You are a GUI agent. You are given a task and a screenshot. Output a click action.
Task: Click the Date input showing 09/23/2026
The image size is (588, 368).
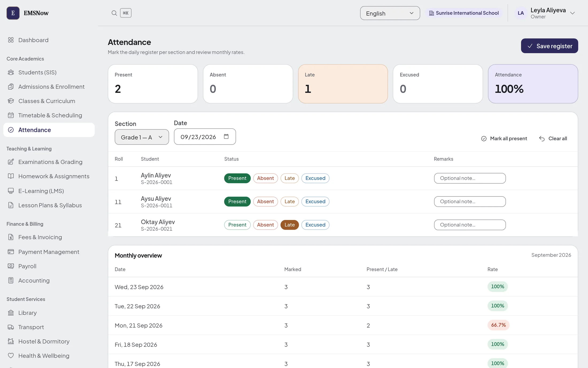pos(205,136)
